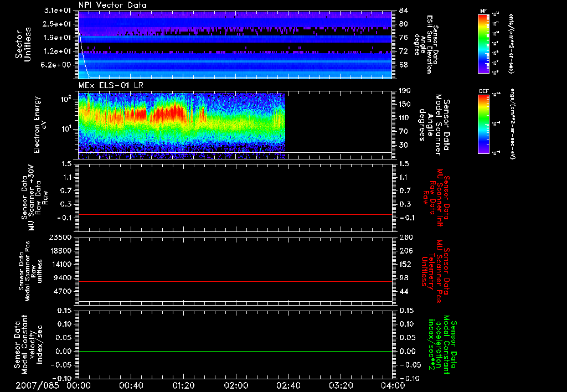Click the red MU Scanner Inh label
Viewport: 567px width, 392px height.
[436, 198]
